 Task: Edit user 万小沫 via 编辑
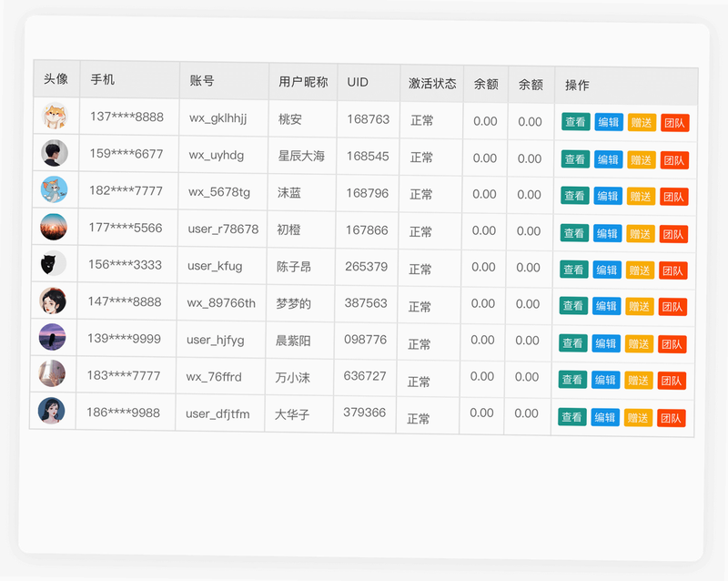point(605,380)
